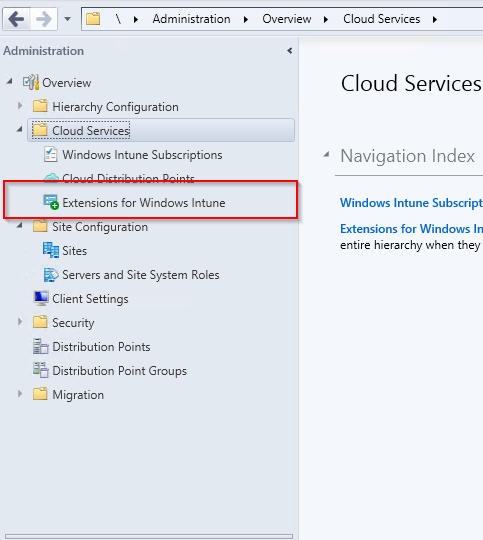Collapse the Administration navigation pane

pyautogui.click(x=290, y=51)
